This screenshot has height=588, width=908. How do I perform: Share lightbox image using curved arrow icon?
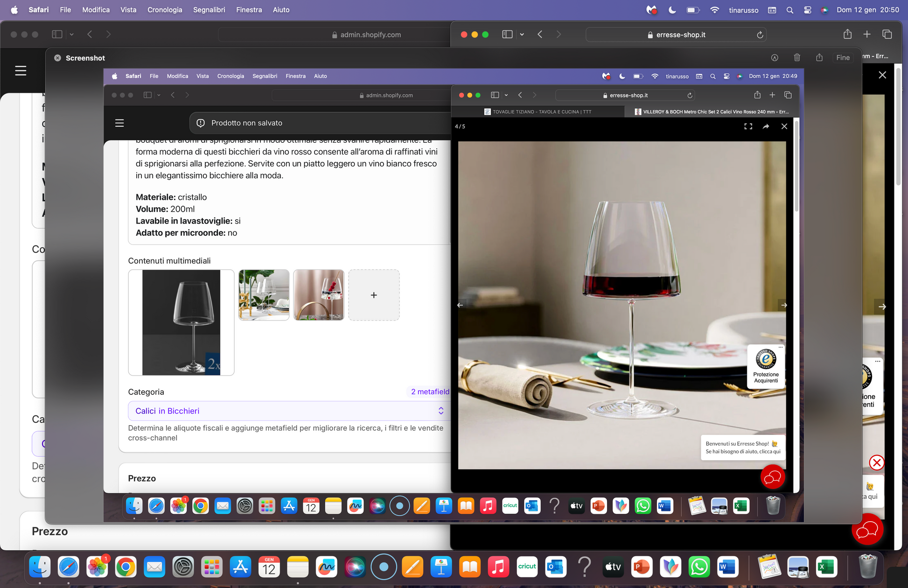point(766,126)
